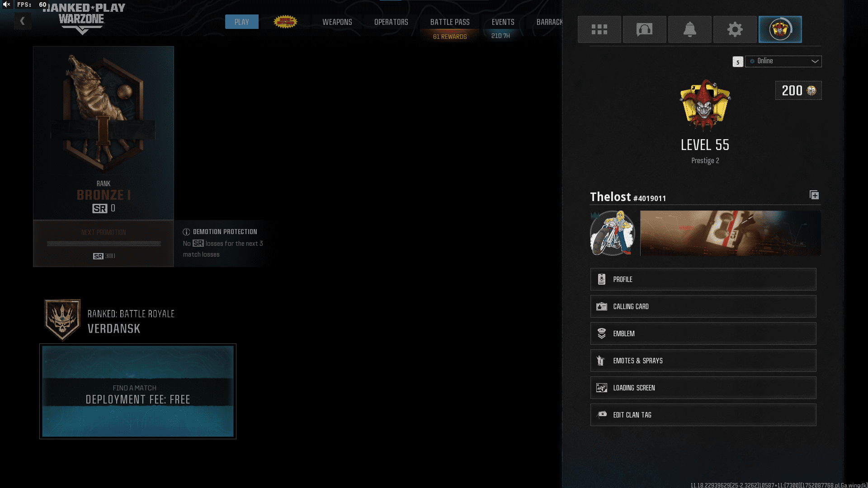The height and width of the screenshot is (488, 868).
Task: Click the Calling Card briefcase icon
Action: (x=601, y=306)
